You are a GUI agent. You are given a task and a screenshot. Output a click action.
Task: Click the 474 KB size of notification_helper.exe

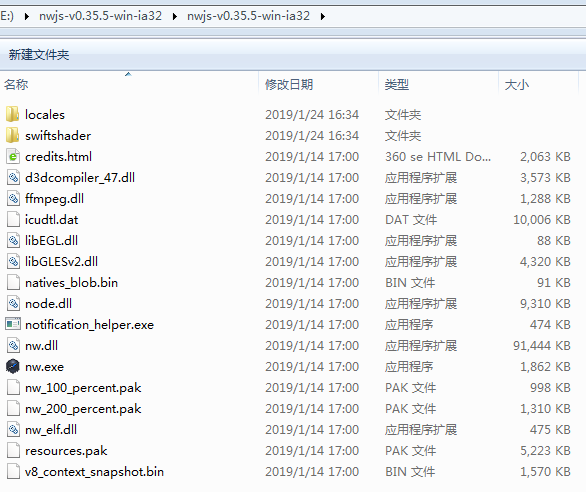click(x=550, y=325)
